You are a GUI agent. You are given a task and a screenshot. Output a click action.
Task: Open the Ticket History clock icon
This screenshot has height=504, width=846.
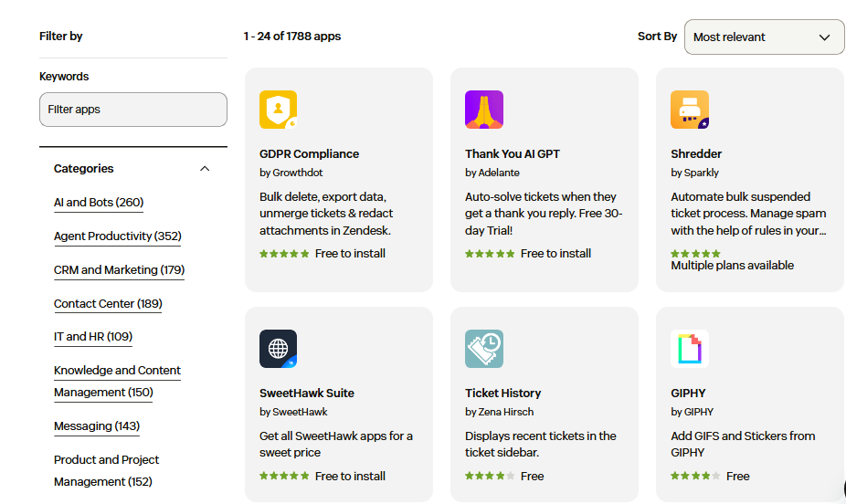click(x=484, y=349)
